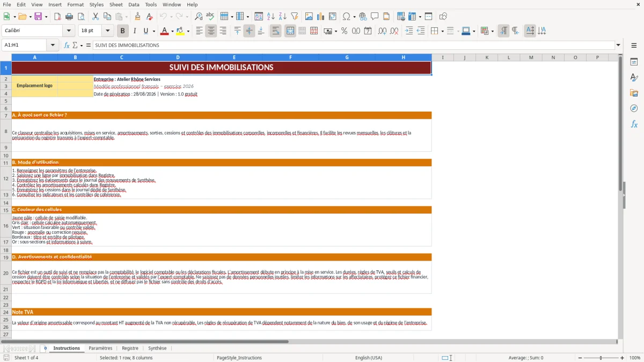Click Export as PDF icon
Viewport: 644px width, 362px height.
57,17
